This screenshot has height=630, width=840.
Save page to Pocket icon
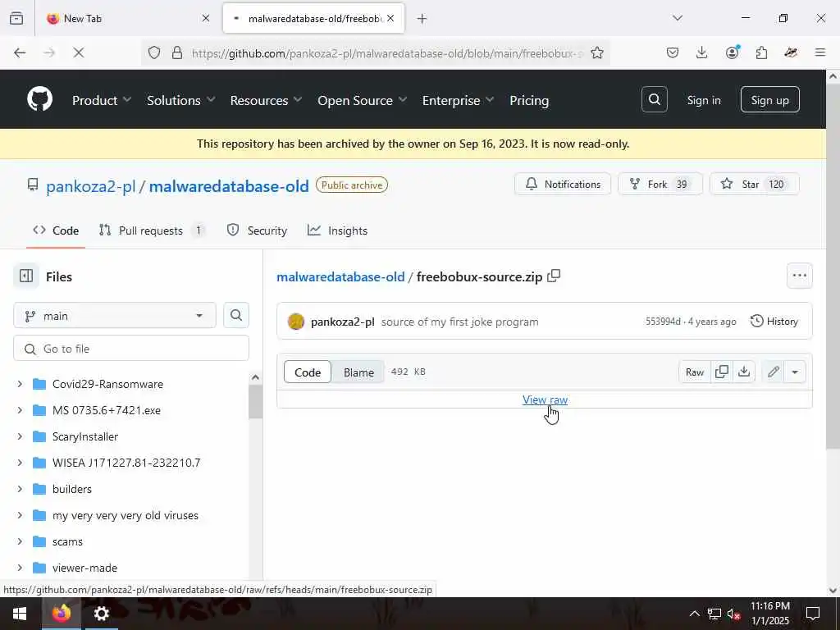[x=673, y=52]
